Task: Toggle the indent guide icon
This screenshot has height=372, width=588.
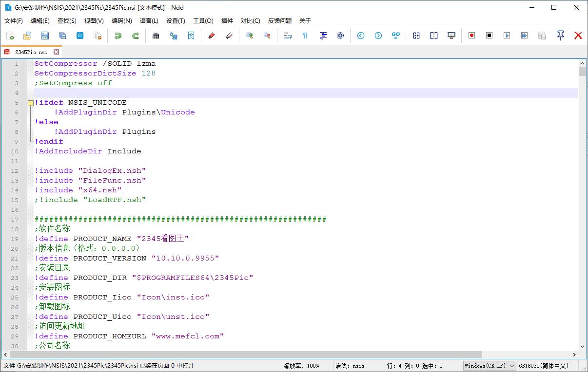Action: click(x=323, y=36)
